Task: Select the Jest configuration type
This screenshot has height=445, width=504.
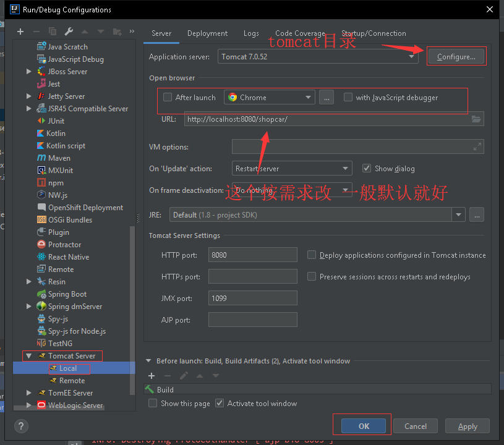Action: (54, 84)
